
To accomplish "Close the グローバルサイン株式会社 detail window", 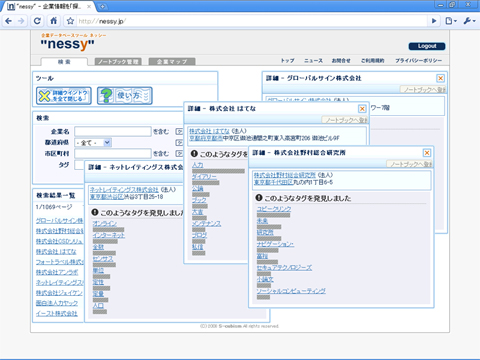I will (440, 78).
